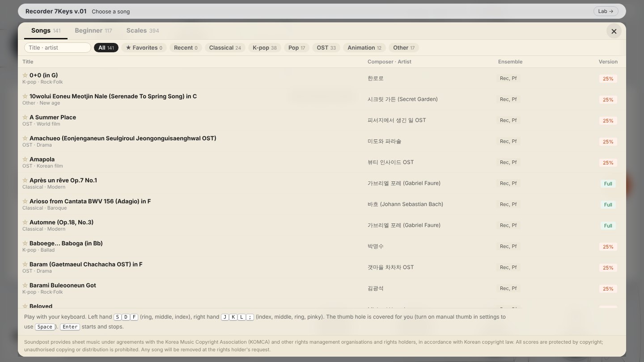Filter songs by K-pop

265,48
